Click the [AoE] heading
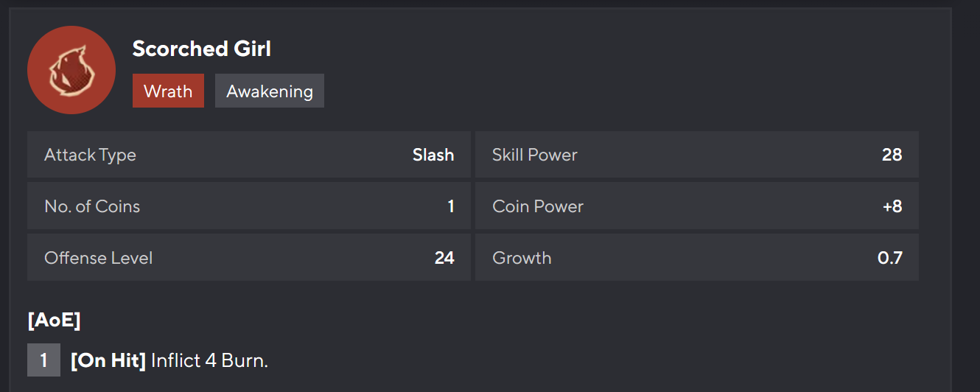 pos(54,321)
